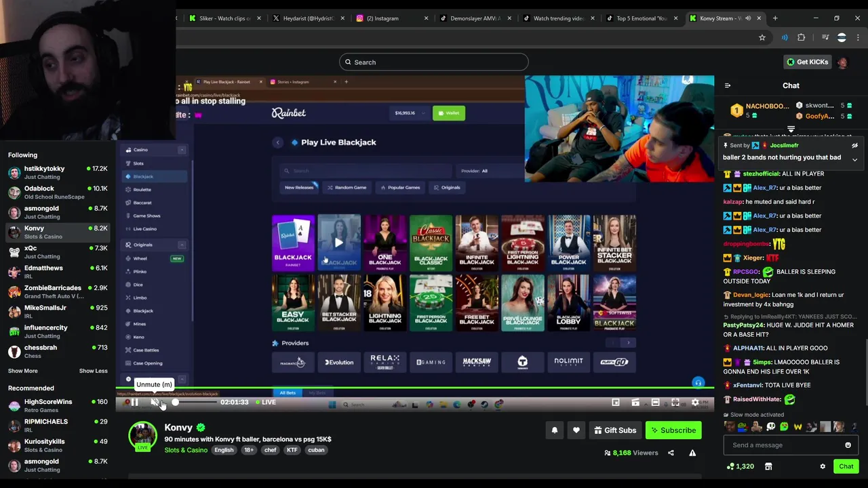Share the stream via share icon
Screen dimensions: 868x488
pyautogui.click(x=671, y=453)
